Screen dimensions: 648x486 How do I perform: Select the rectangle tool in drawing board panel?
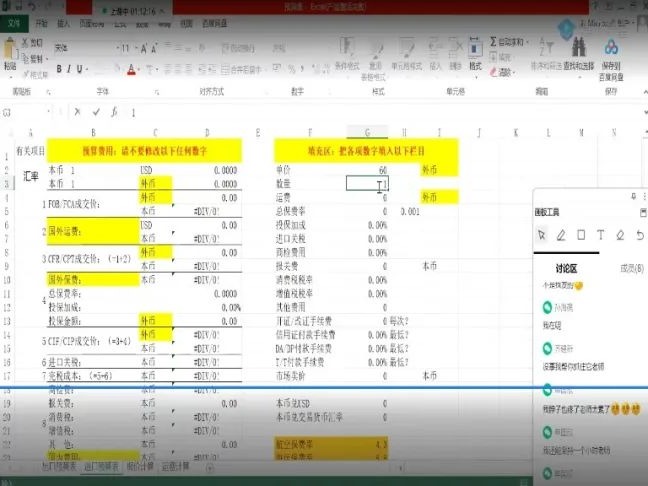click(581, 234)
